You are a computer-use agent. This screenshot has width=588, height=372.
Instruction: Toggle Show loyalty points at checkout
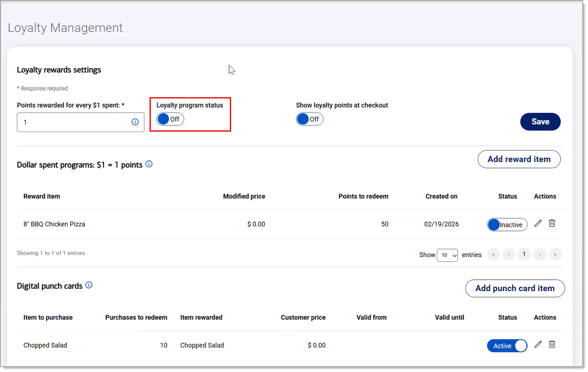click(310, 119)
